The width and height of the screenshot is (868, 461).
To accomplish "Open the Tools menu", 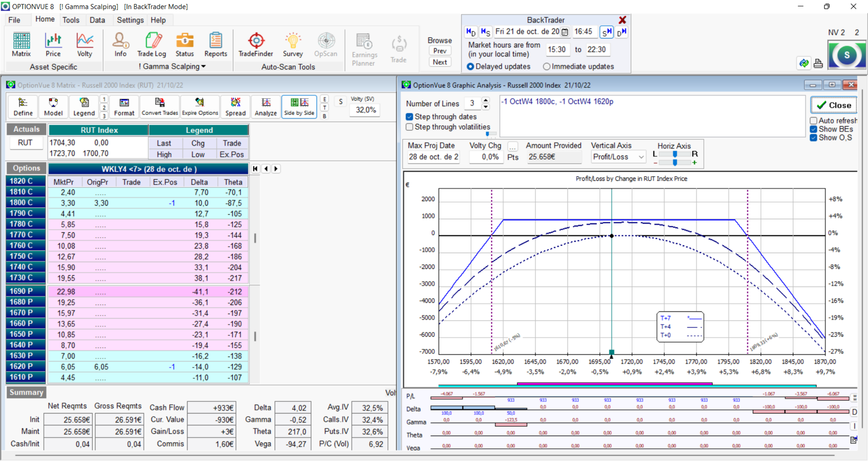I will pyautogui.click(x=71, y=20).
